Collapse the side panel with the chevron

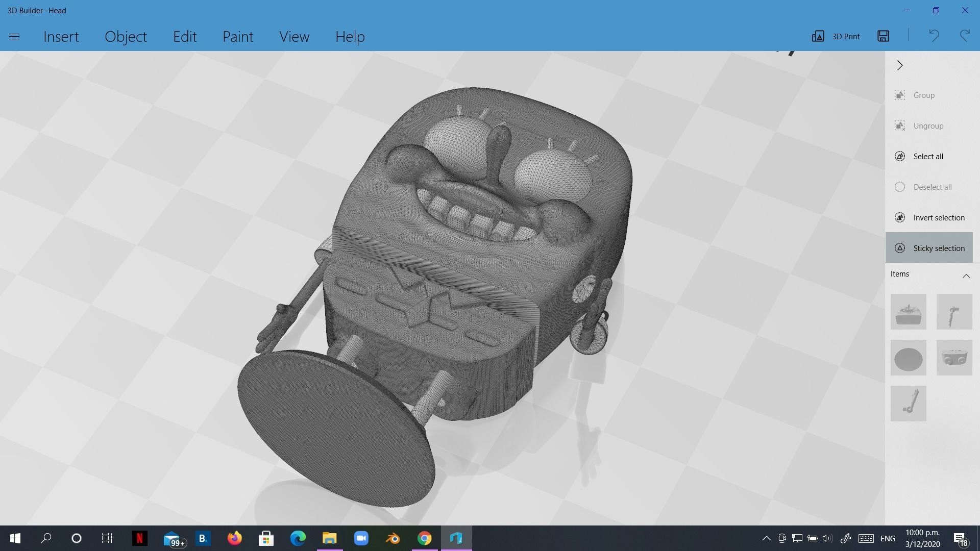(900, 65)
